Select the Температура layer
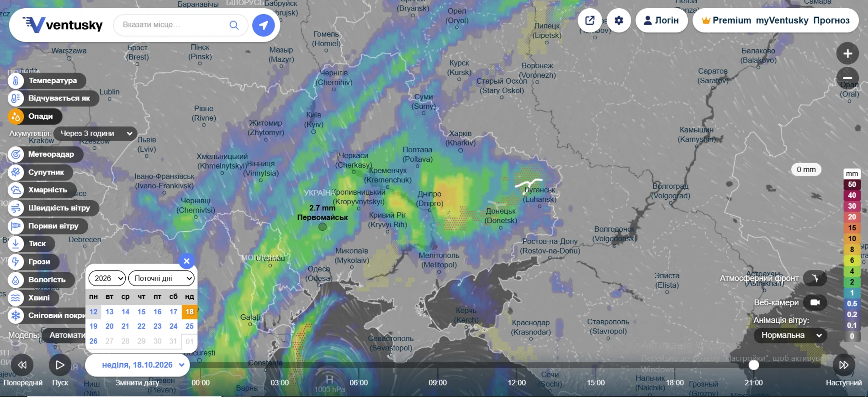868x397 pixels. [47, 81]
